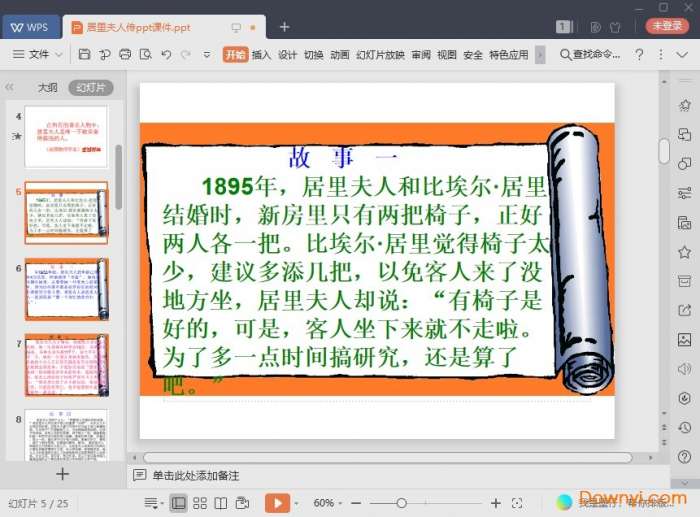Switch to Slide Sorter grid view

(200, 503)
